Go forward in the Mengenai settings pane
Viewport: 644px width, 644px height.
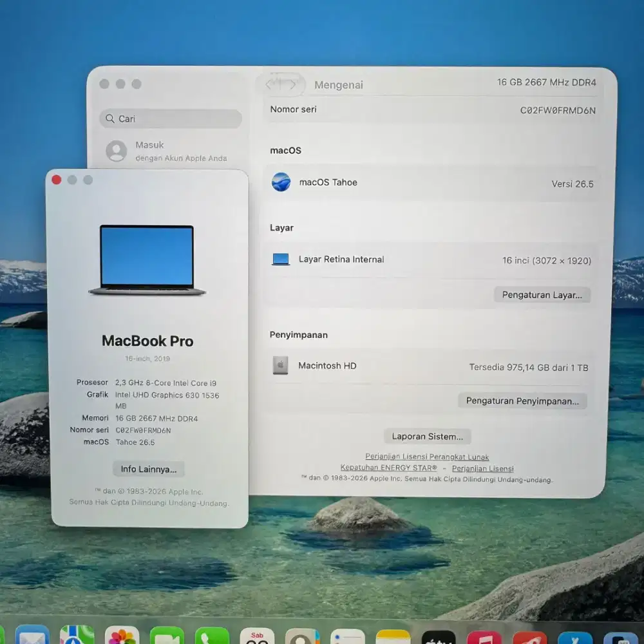coord(292,84)
